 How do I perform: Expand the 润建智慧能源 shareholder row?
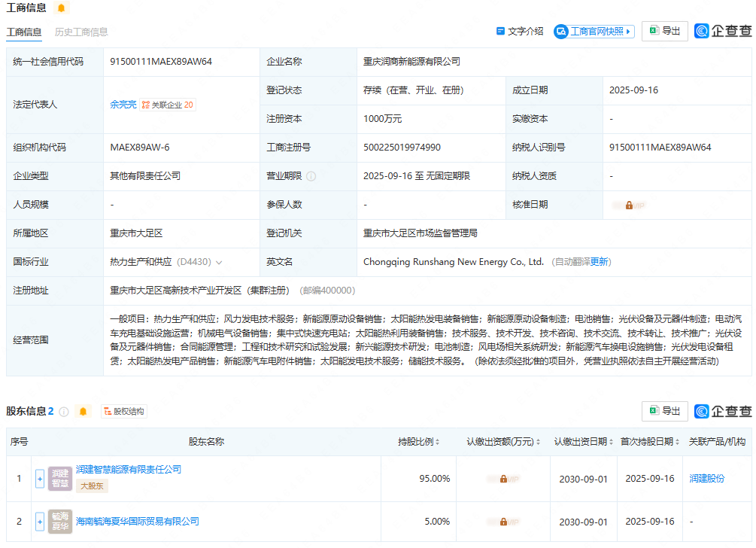[40, 479]
